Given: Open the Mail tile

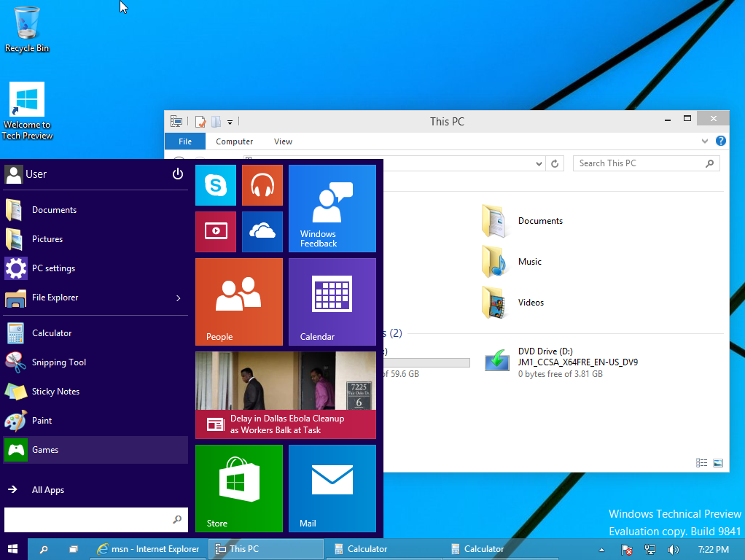Looking at the screenshot, I should pyautogui.click(x=332, y=489).
